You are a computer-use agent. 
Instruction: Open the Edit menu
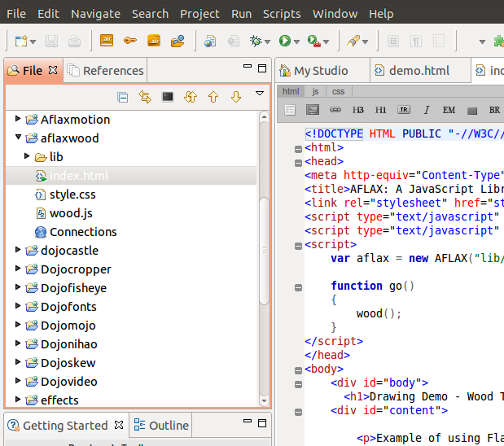[48, 14]
